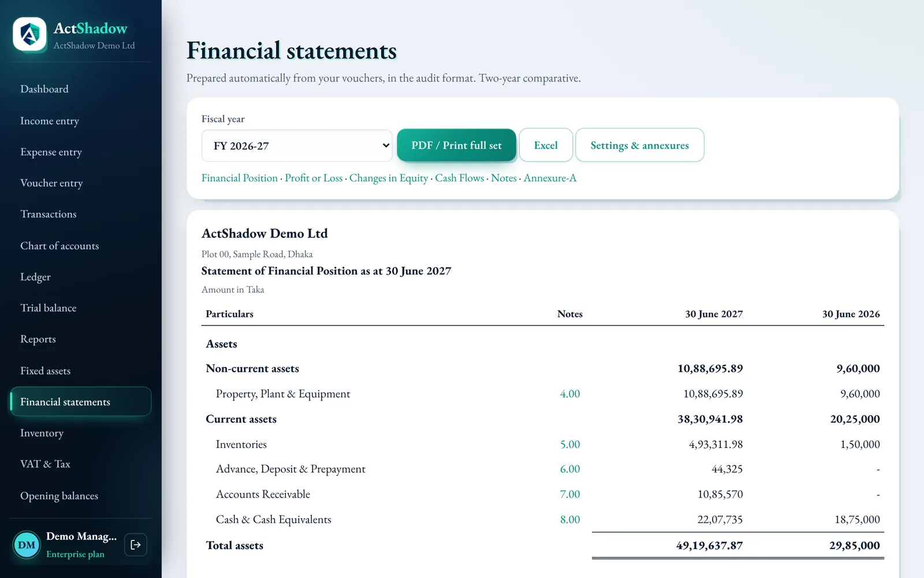Click the DM user avatar
924x578 pixels.
27,545
